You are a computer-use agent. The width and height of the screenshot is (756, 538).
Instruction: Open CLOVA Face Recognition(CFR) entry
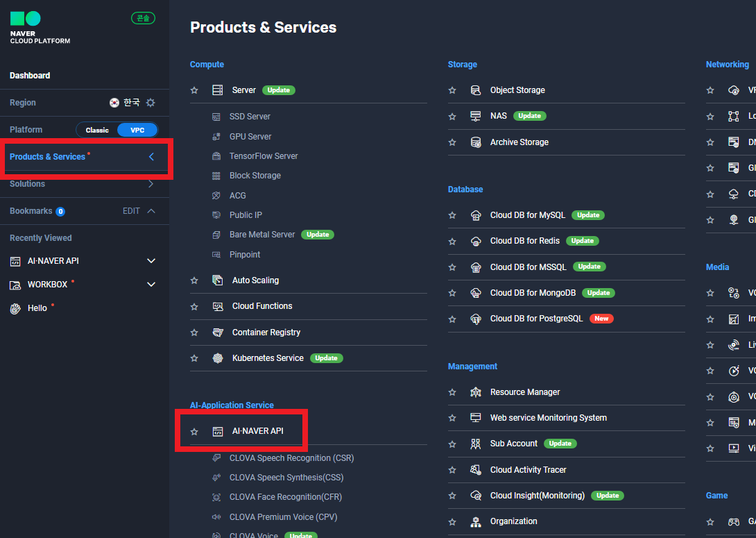point(286,497)
